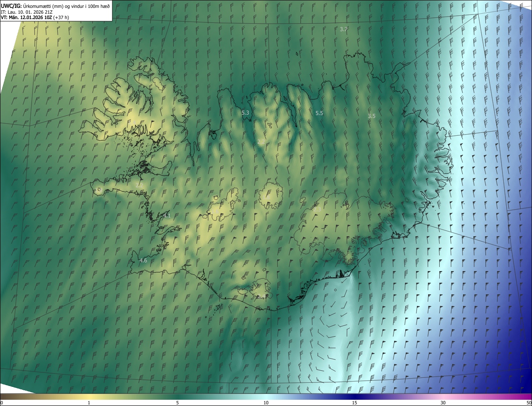Click the value label 4.1 on the map
Screen dimensions: 532x406
point(167,215)
